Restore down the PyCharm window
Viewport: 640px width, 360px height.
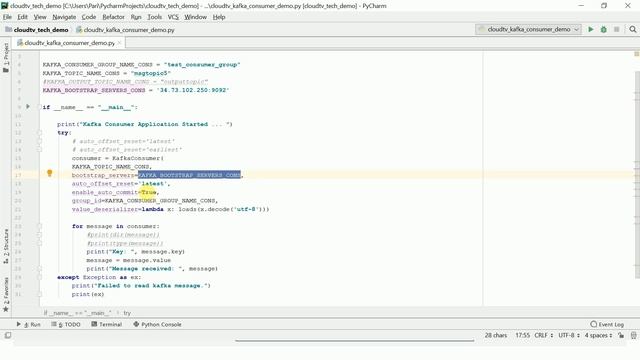tap(604, 5)
